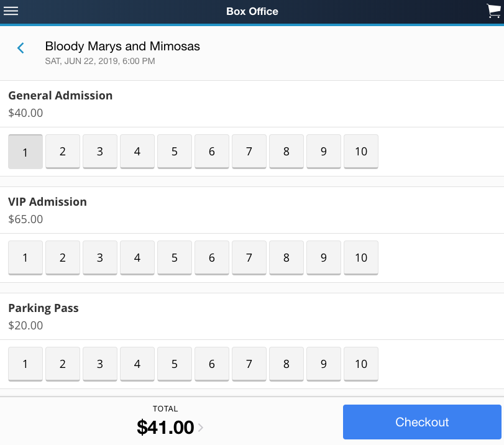The image size is (504, 445).
Task: Expand the total price details chevron
Action: (x=201, y=428)
